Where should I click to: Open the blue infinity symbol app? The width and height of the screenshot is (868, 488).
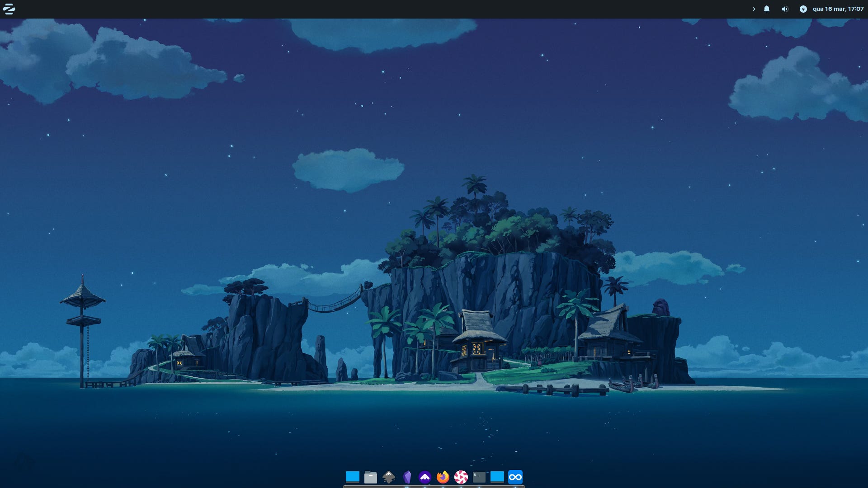515,477
